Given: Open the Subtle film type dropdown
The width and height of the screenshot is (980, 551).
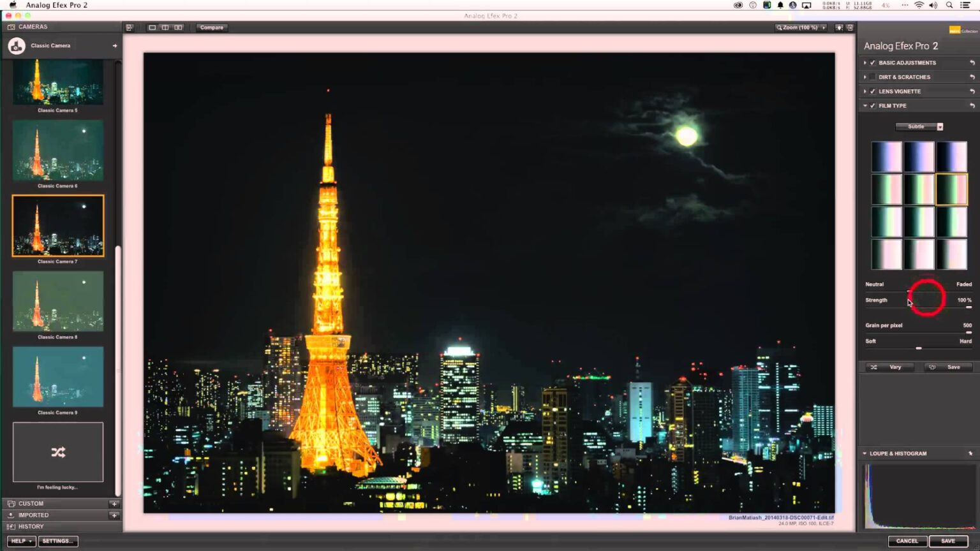Looking at the screenshot, I should pos(939,126).
